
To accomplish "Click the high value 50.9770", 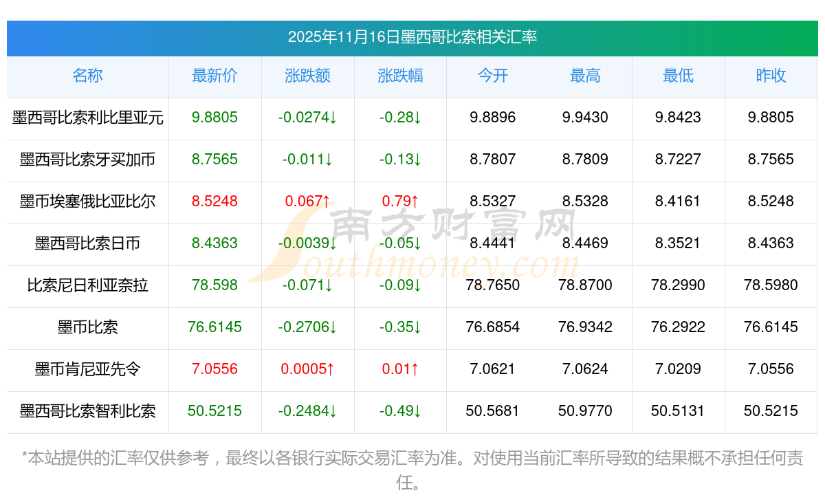I will 586,411.
